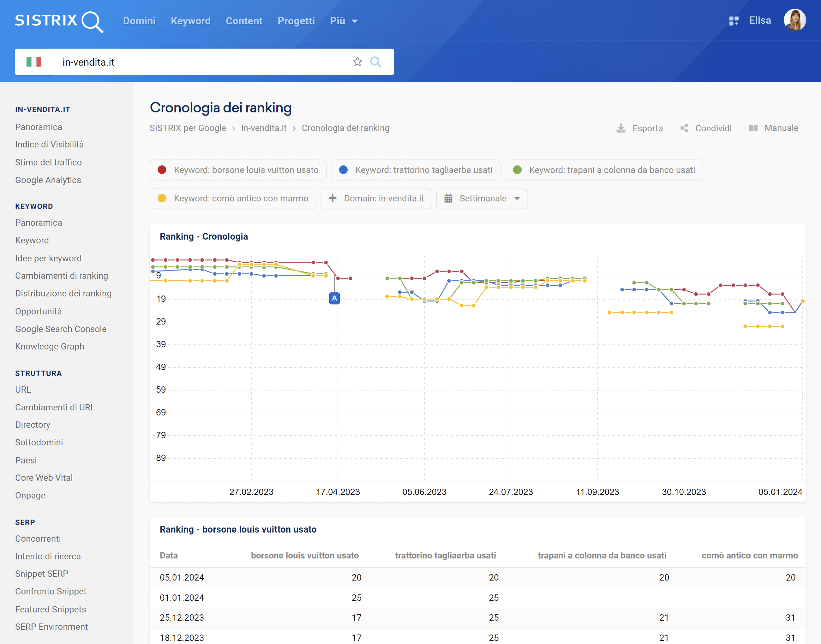
Task: Open Confronto Snippet link
Action: (x=51, y=592)
